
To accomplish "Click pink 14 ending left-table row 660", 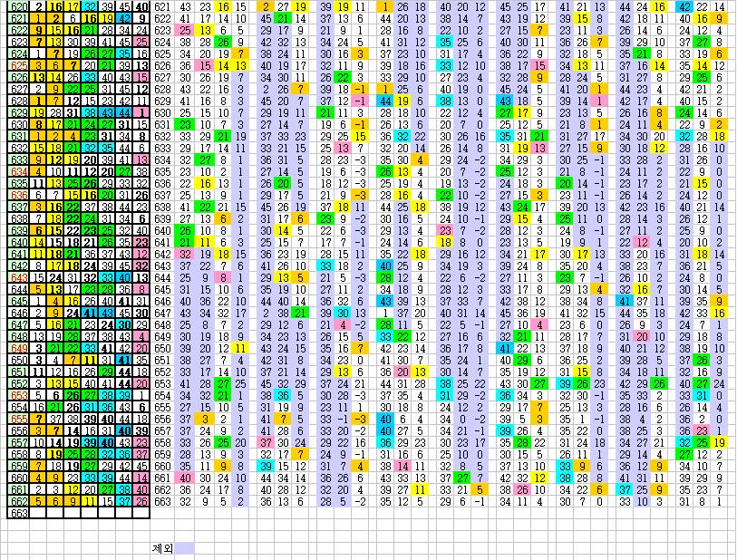I will [141, 478].
